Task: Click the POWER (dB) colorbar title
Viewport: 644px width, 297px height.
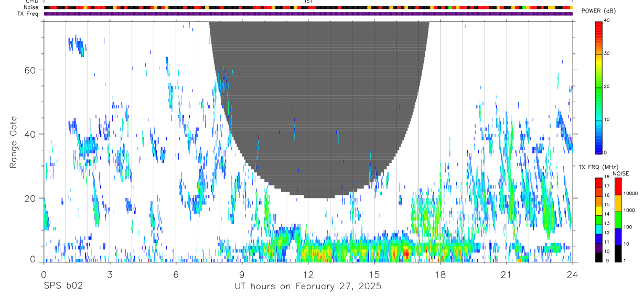Action: point(598,11)
